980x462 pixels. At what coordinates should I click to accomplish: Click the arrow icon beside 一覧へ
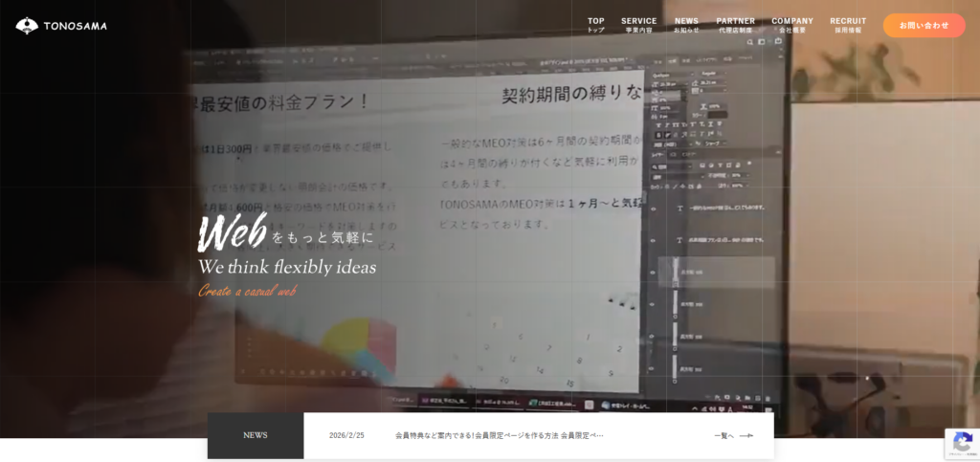tap(746, 435)
